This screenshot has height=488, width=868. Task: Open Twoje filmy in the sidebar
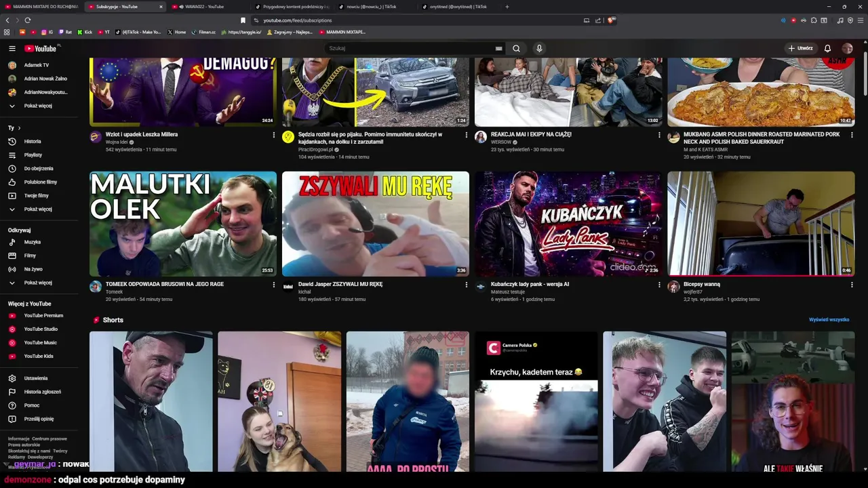tap(41, 196)
